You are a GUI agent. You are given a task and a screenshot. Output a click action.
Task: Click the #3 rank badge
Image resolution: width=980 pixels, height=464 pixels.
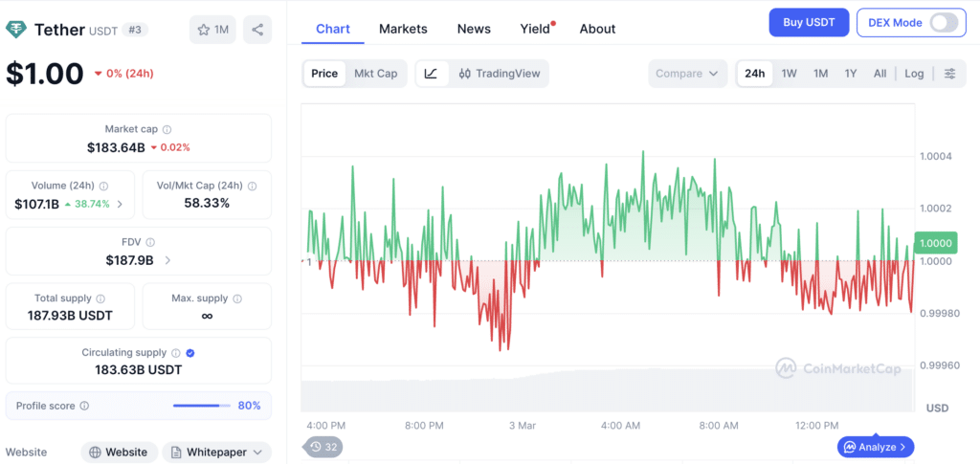coord(134,30)
